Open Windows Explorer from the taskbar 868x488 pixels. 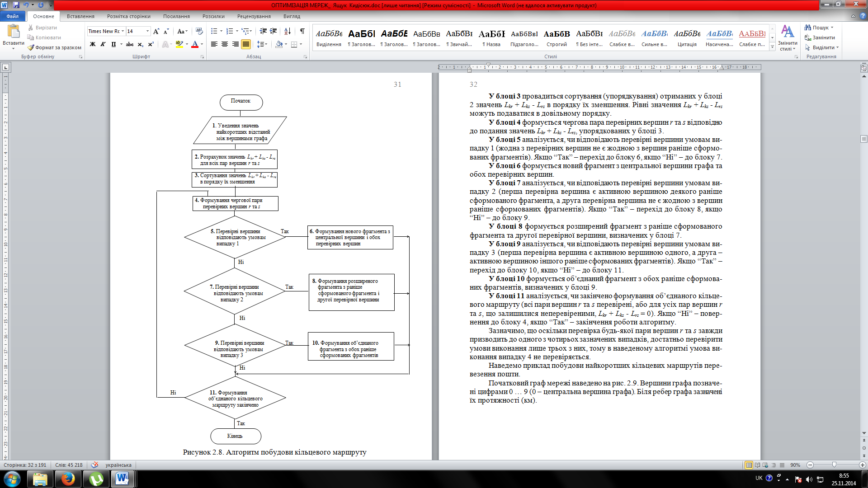click(x=40, y=479)
